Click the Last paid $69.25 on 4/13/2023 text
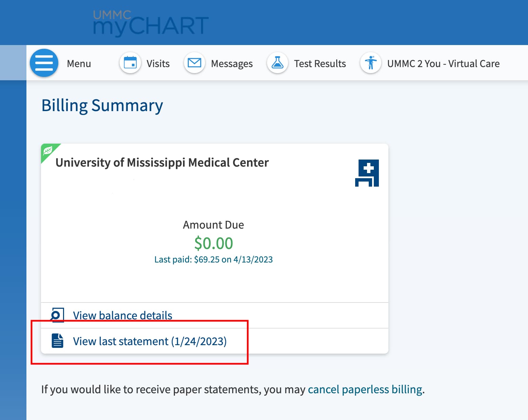528x420 pixels. [214, 259]
